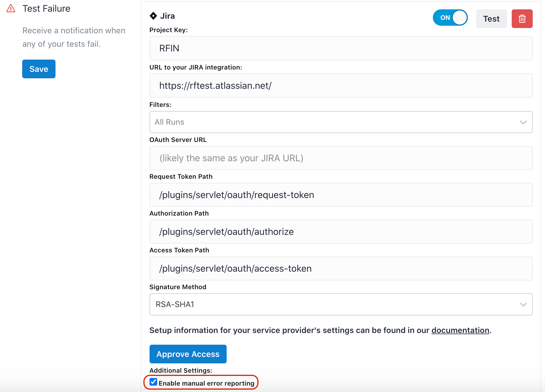Click the Request Token Path field
545x392 pixels.
click(x=341, y=195)
